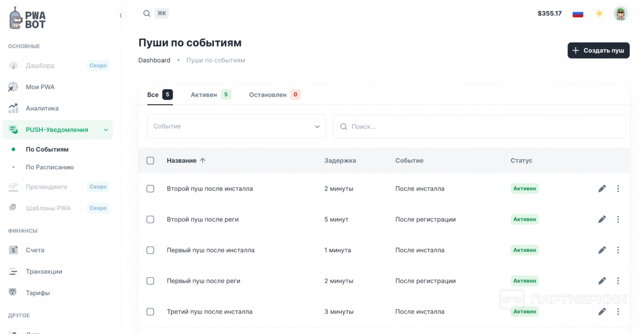Image resolution: width=644 pixels, height=334 pixels.
Task: Edit 'Второй пуш после инсталла' with pencil icon
Action: [x=602, y=189]
